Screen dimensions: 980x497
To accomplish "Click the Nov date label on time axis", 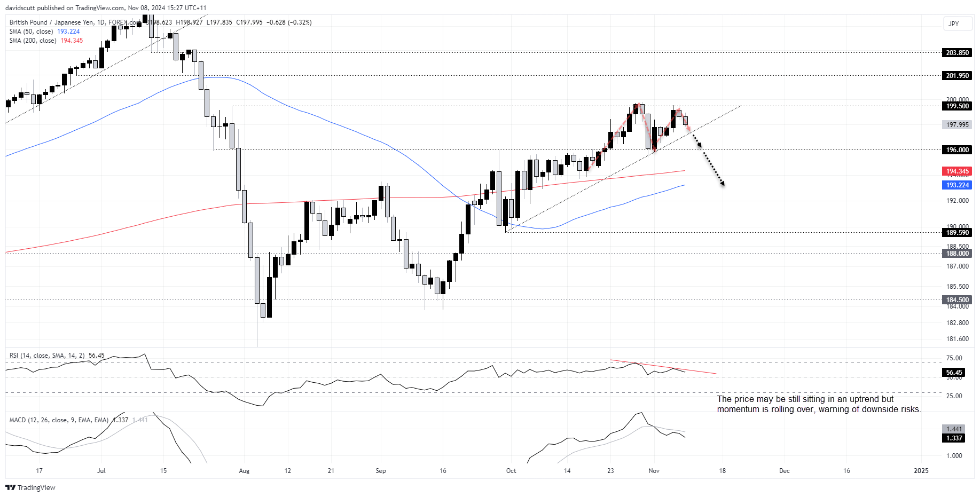I will click(654, 471).
